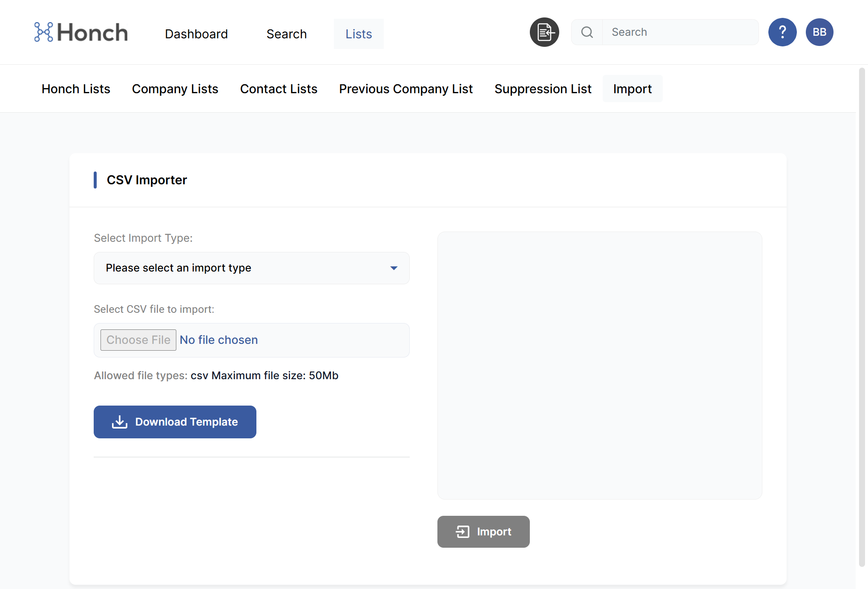Switch to the Honch Lists tab

76,89
